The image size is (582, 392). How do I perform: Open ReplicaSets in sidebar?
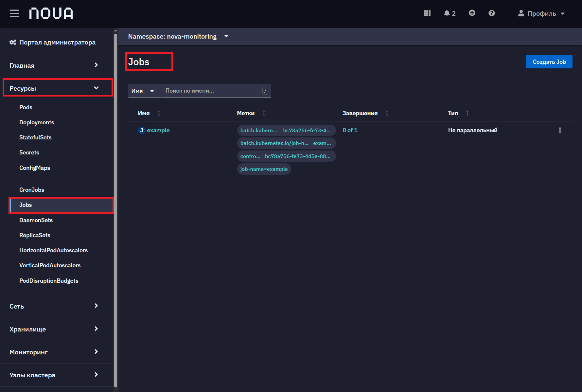coord(35,235)
